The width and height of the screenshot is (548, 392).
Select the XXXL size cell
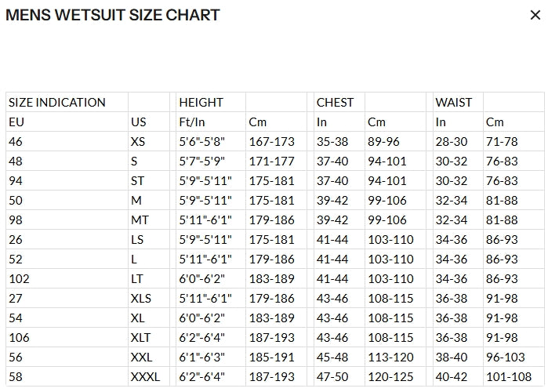pyautogui.click(x=149, y=376)
